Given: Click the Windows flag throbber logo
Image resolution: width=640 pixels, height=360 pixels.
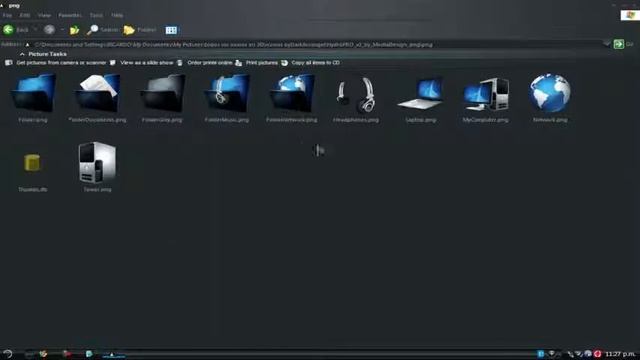Looking at the screenshot, I should [x=630, y=15].
